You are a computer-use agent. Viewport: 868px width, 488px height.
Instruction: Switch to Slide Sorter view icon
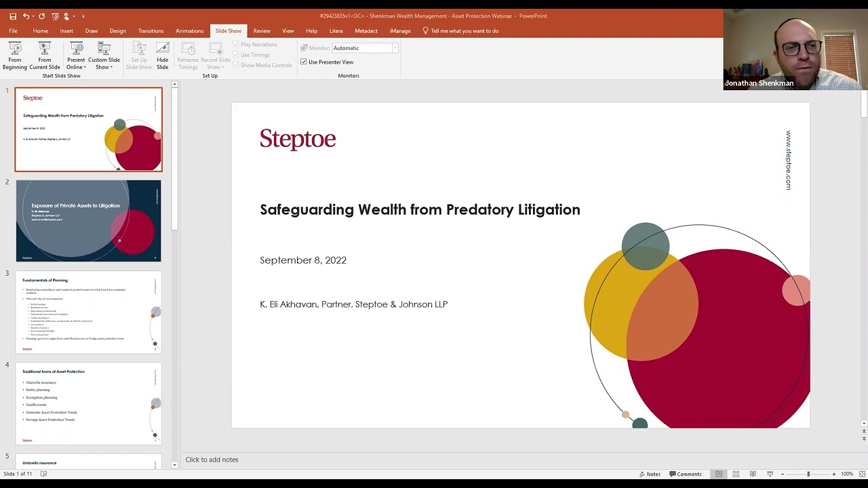click(x=736, y=474)
